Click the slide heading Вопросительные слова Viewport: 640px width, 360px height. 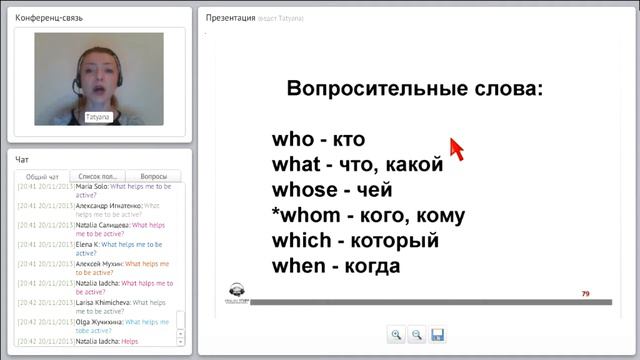pos(415,89)
